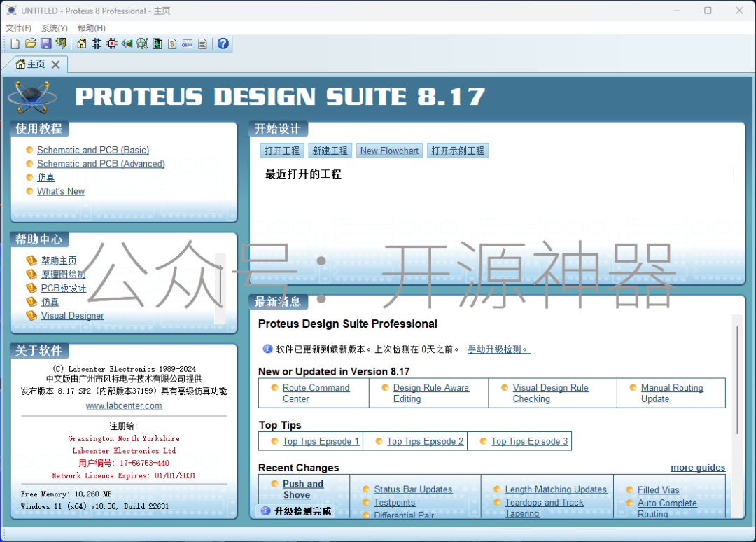
Task: Click the Open Project folder icon
Action: tap(30, 44)
